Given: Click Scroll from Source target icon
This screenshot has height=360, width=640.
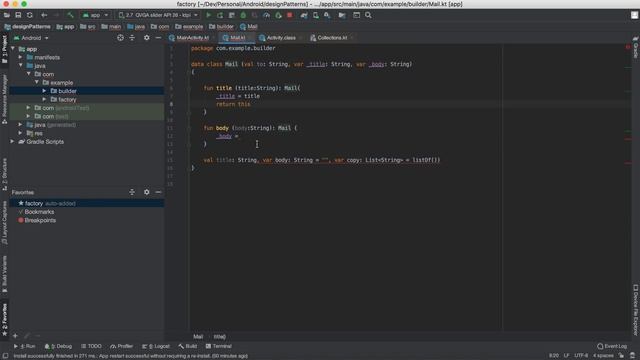Looking at the screenshot, I should pos(120,38).
